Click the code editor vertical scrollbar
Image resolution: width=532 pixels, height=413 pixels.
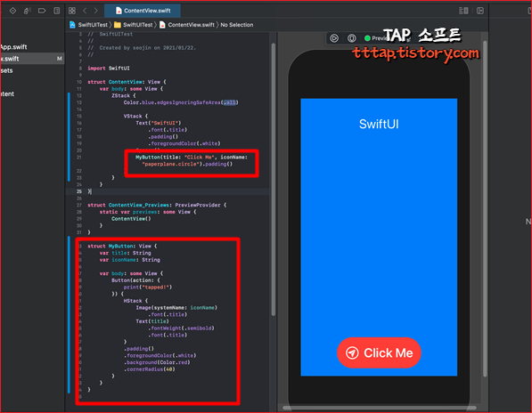(274, 180)
